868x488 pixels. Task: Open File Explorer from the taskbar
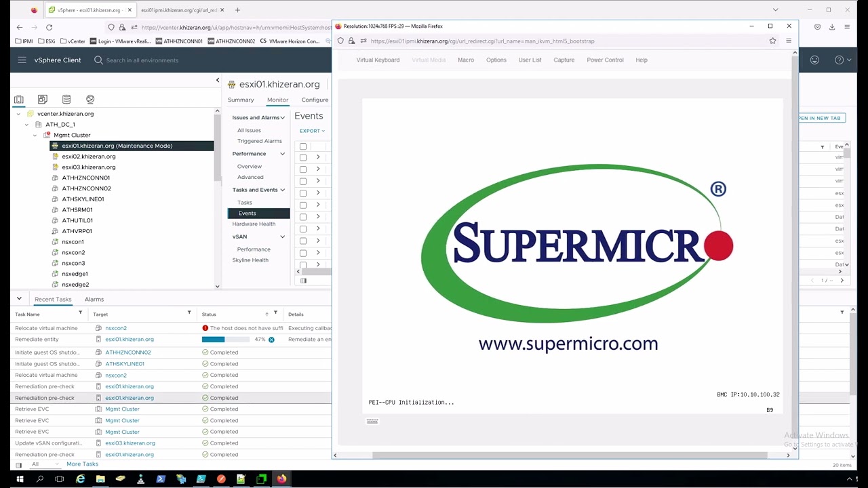100,479
